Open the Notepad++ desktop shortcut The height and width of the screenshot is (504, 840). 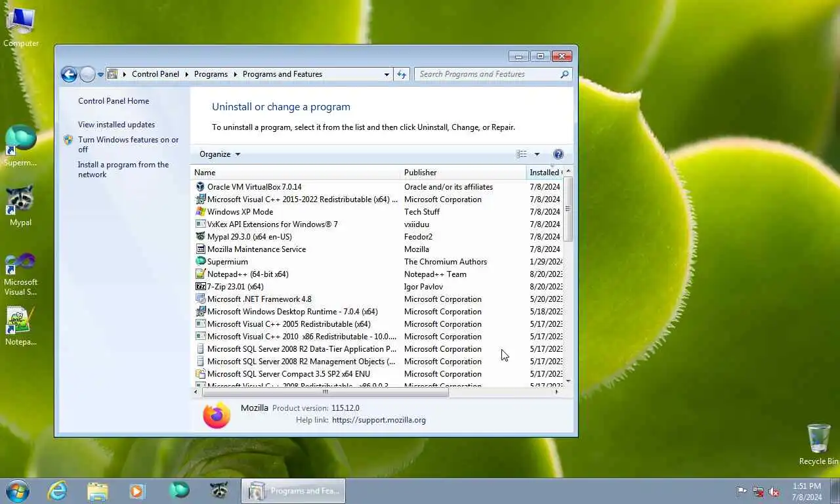point(20,326)
